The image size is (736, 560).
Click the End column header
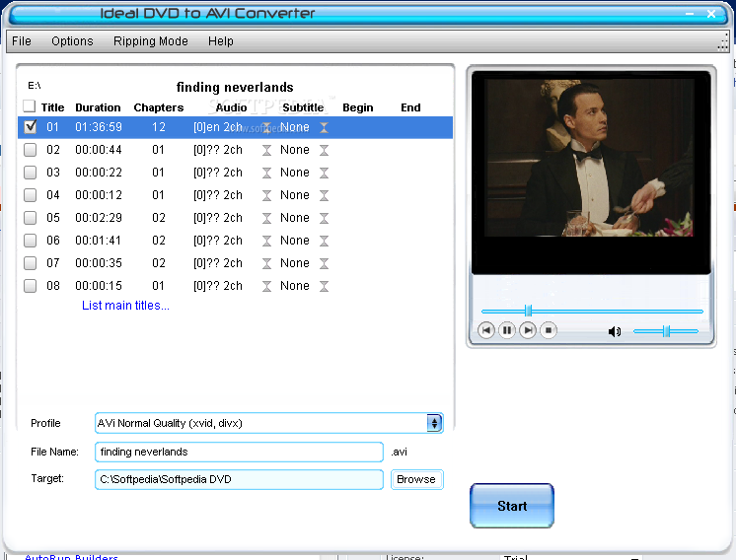(410, 107)
